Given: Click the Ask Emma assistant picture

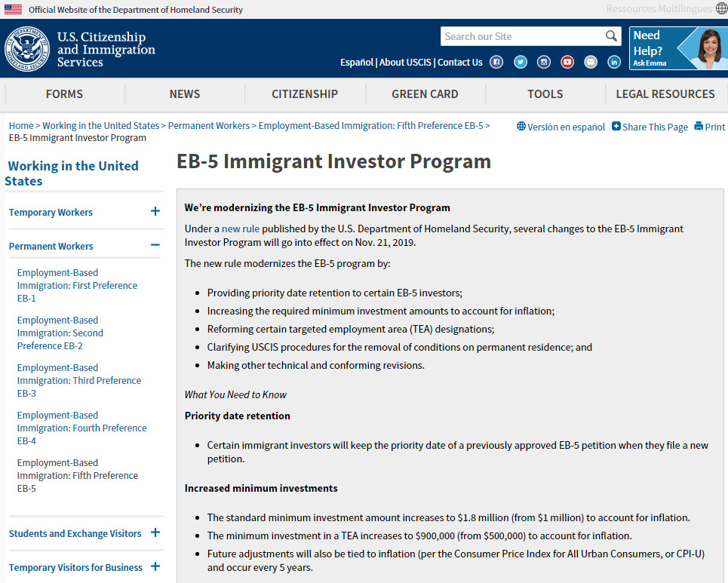Looking at the screenshot, I should 709,48.
